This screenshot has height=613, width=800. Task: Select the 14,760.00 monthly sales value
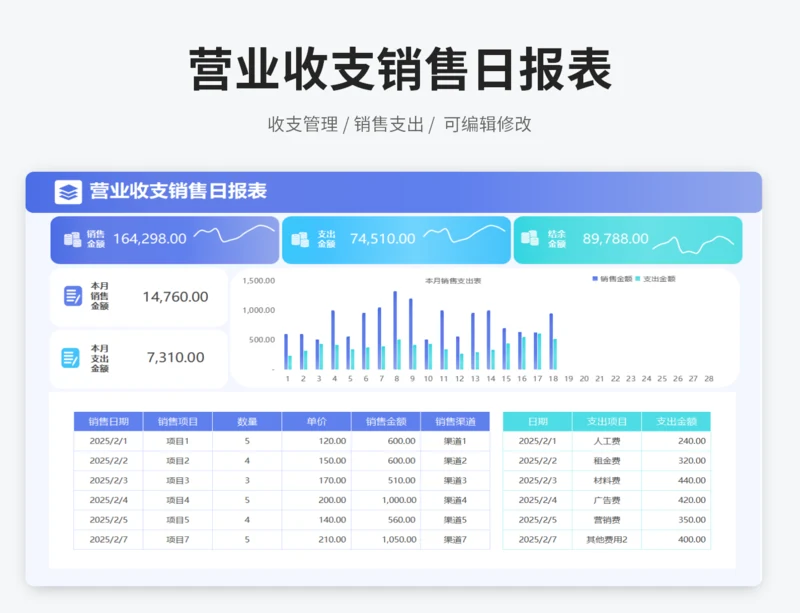pos(176,297)
